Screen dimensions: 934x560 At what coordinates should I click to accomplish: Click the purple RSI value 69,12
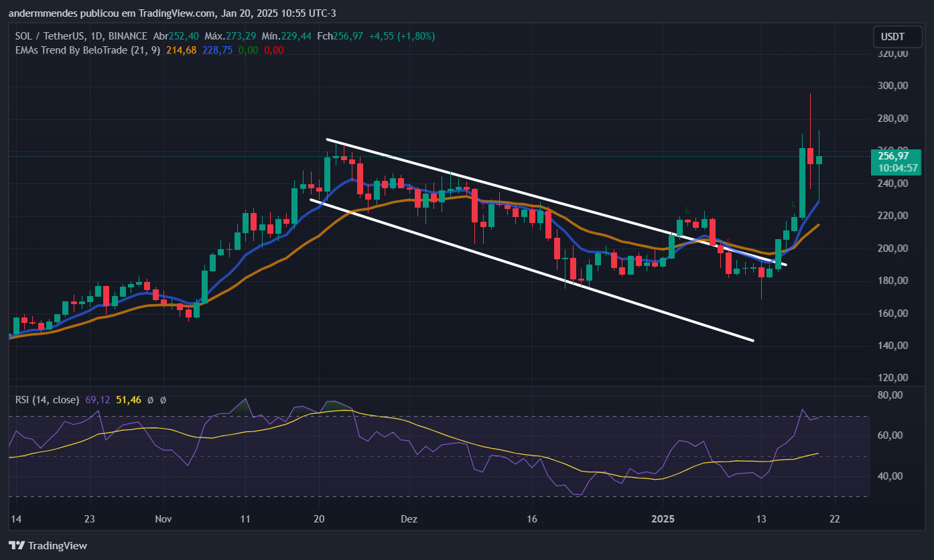click(x=97, y=400)
